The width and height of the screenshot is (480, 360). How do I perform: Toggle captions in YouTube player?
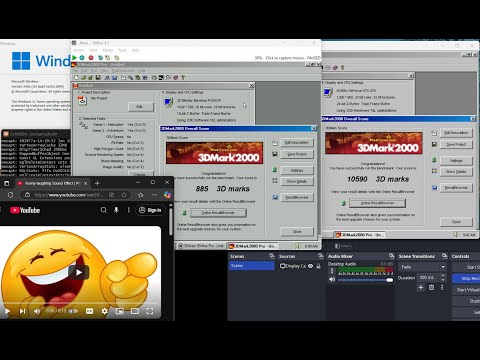pyautogui.click(x=89, y=311)
